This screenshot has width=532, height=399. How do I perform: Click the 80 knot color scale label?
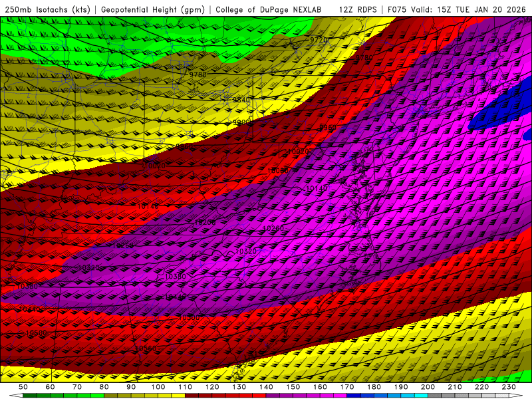point(104,387)
